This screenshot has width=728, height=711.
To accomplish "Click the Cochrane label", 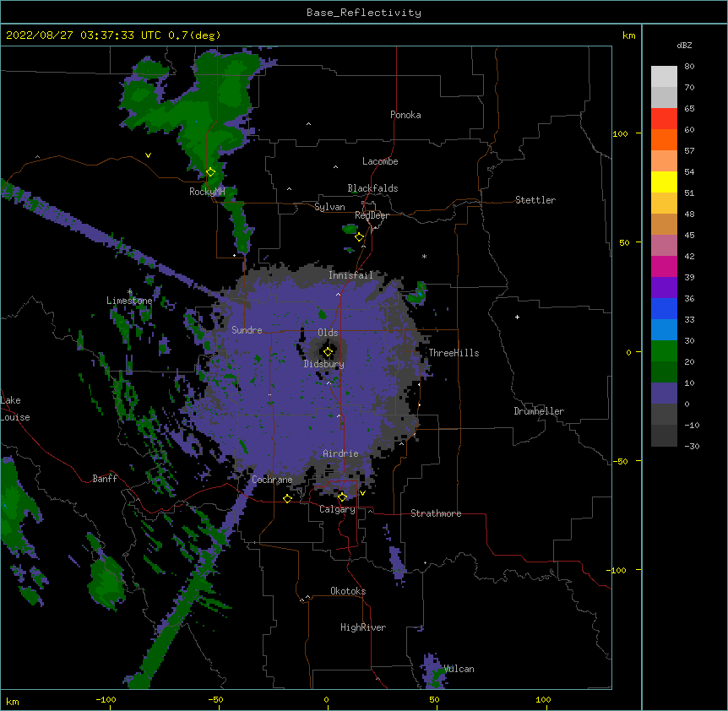I will (x=272, y=480).
